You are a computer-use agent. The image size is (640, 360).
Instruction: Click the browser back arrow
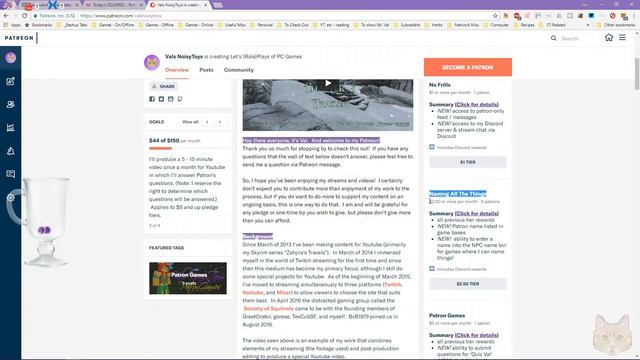pos(6,16)
